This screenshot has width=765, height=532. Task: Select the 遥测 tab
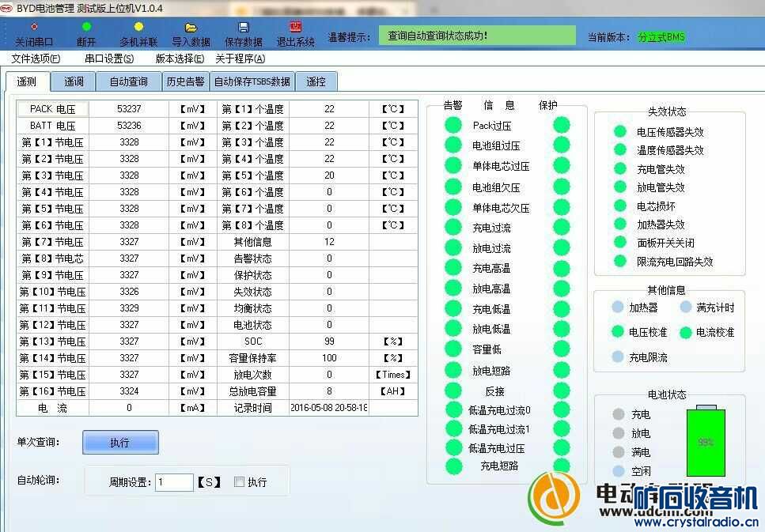(27, 81)
